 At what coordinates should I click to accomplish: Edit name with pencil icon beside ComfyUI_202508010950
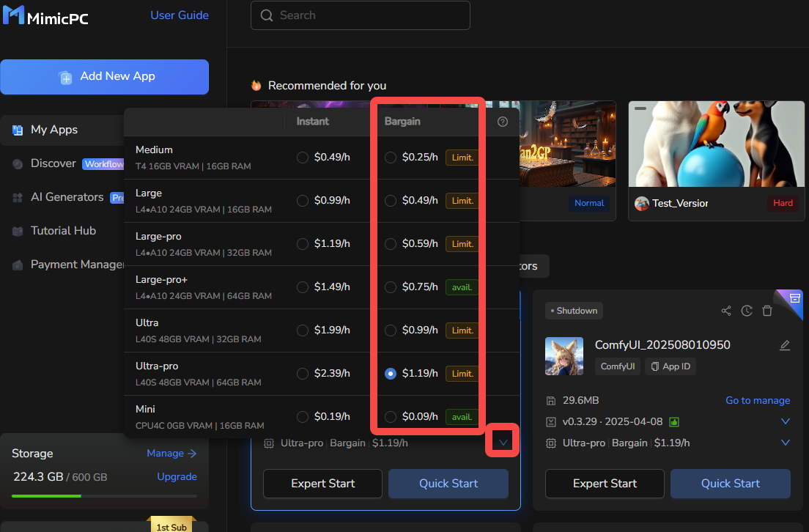tap(784, 345)
